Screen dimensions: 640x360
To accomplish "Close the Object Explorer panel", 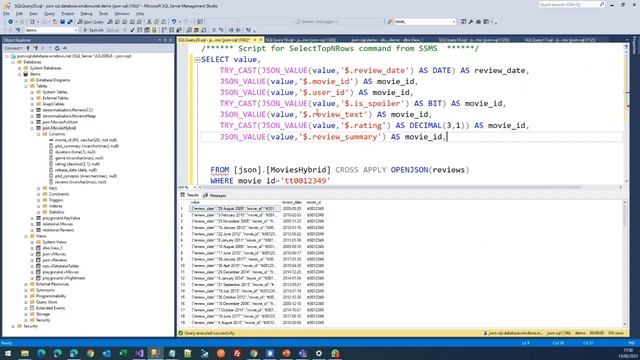I will click(171, 40).
